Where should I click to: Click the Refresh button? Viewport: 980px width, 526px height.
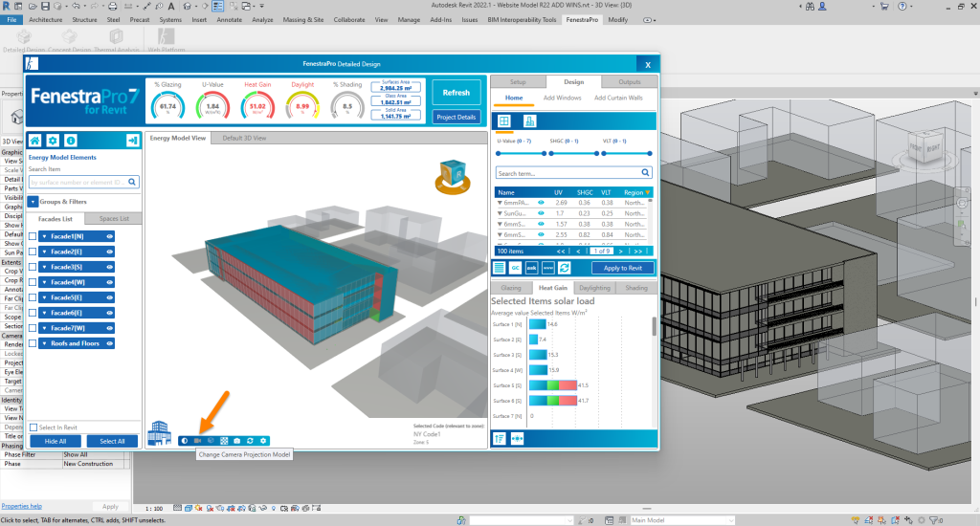(x=457, y=93)
